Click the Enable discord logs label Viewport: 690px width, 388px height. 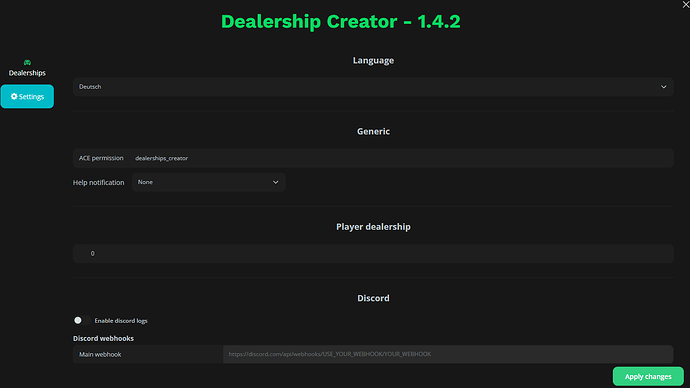[x=121, y=321]
